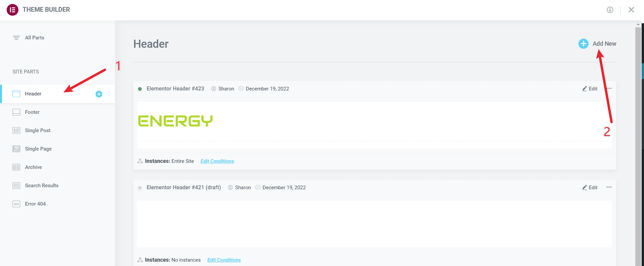Viewport: 644px width, 266px height.
Task: Click the blank preview of Header #421
Action: (374, 224)
